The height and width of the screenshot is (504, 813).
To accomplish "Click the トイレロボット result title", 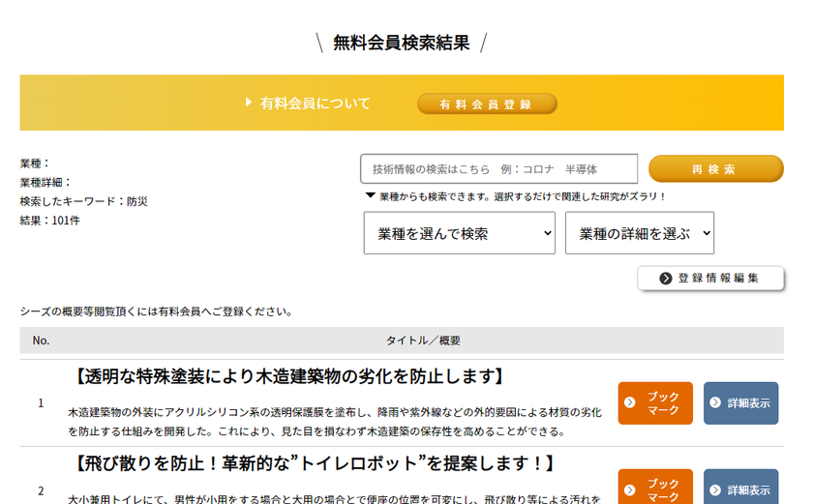I will (313, 463).
